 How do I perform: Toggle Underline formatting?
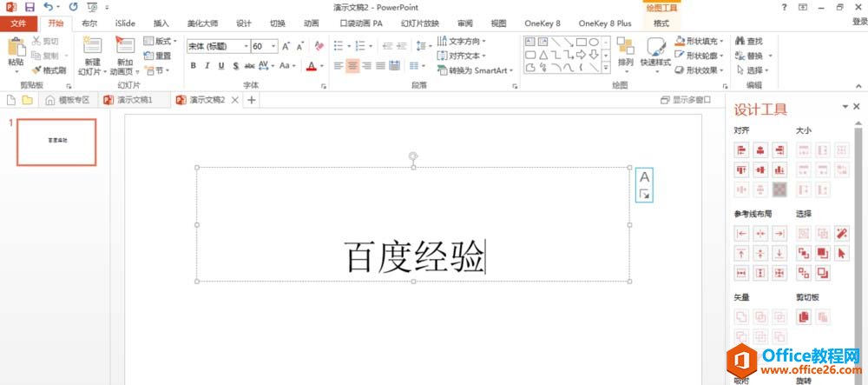tap(221, 65)
